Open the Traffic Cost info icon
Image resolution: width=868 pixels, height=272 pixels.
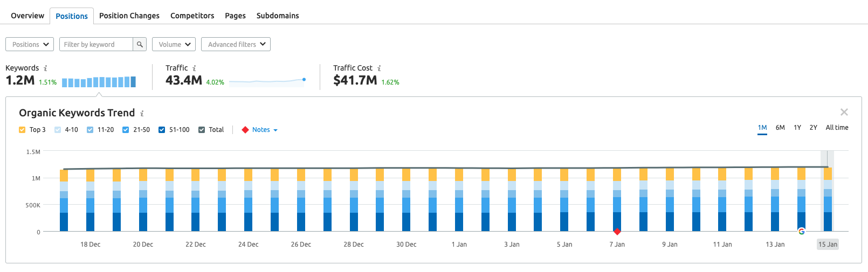379,68
